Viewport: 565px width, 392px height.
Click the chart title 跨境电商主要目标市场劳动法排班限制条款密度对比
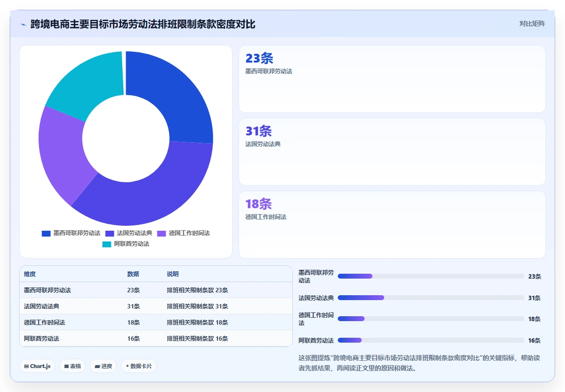[143, 24]
